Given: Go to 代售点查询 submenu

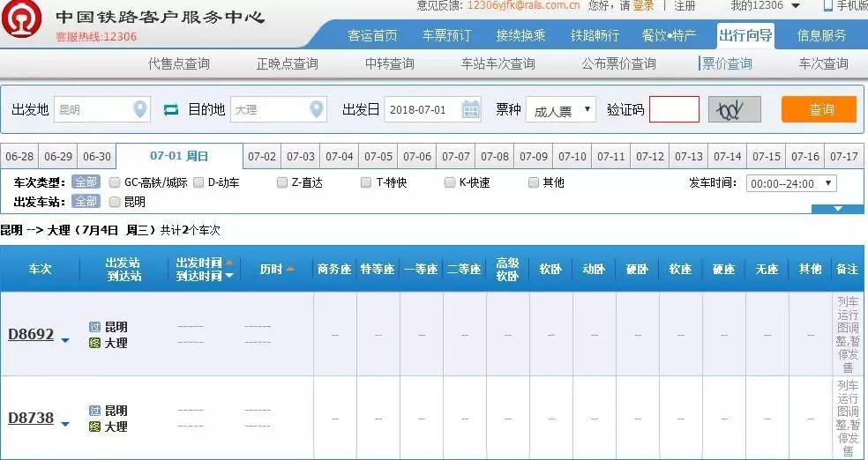Looking at the screenshot, I should 179,64.
